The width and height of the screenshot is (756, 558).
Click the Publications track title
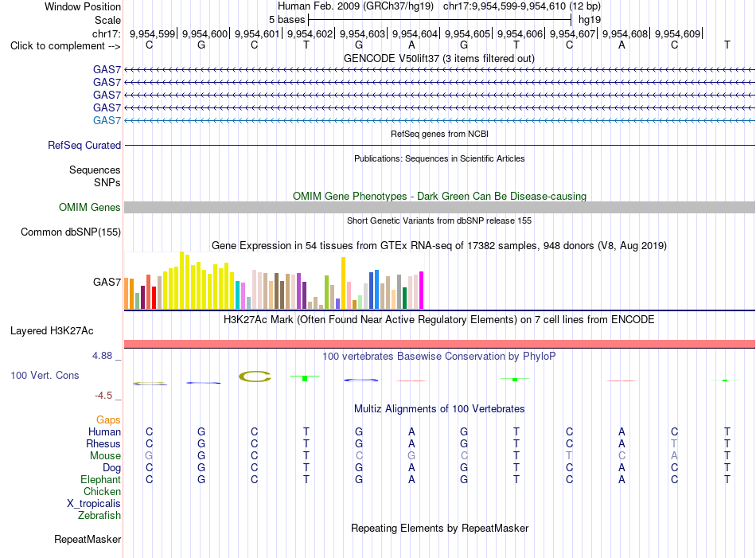point(439,158)
